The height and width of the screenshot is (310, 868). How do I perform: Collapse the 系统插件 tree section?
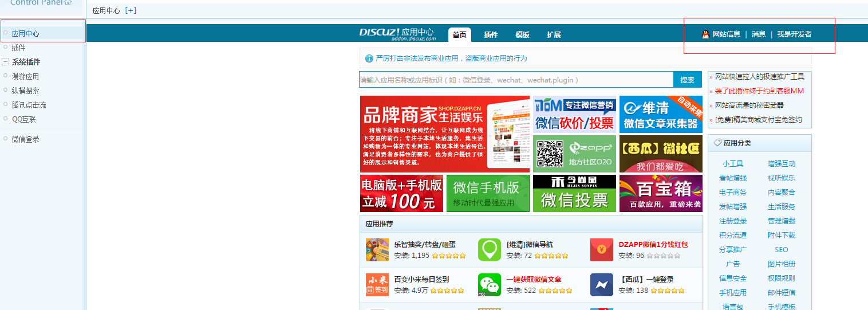[5, 62]
